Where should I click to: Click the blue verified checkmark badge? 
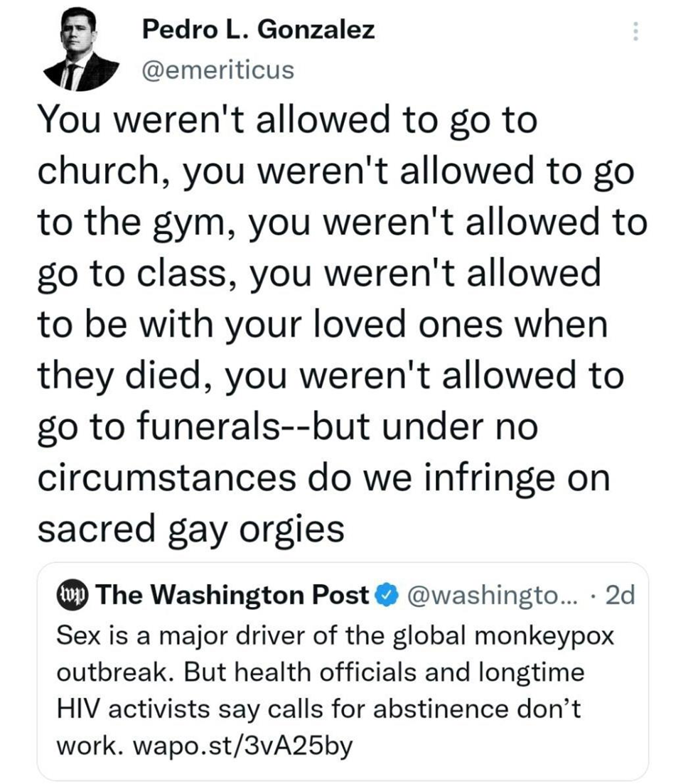385,594
